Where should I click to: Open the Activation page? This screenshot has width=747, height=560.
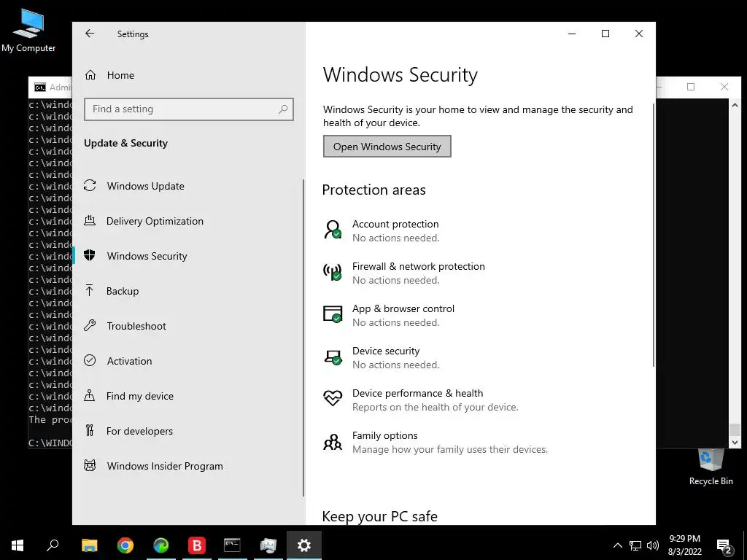click(x=189, y=361)
